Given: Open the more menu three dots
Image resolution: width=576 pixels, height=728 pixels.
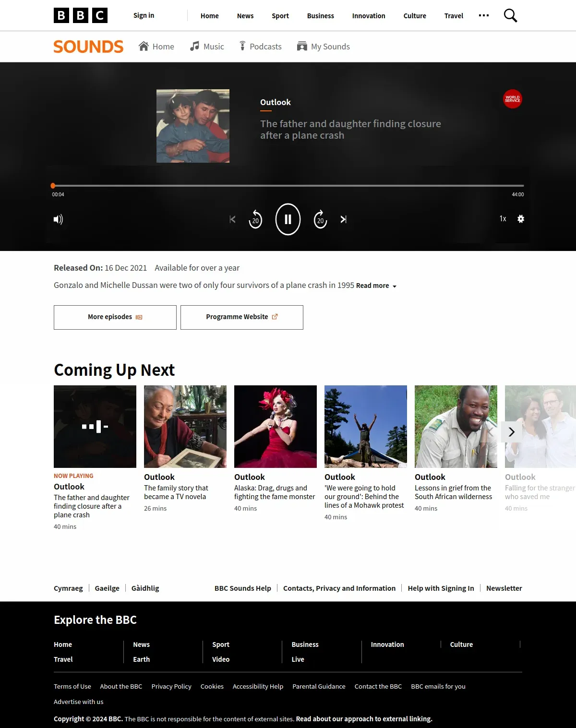Looking at the screenshot, I should 484,15.
